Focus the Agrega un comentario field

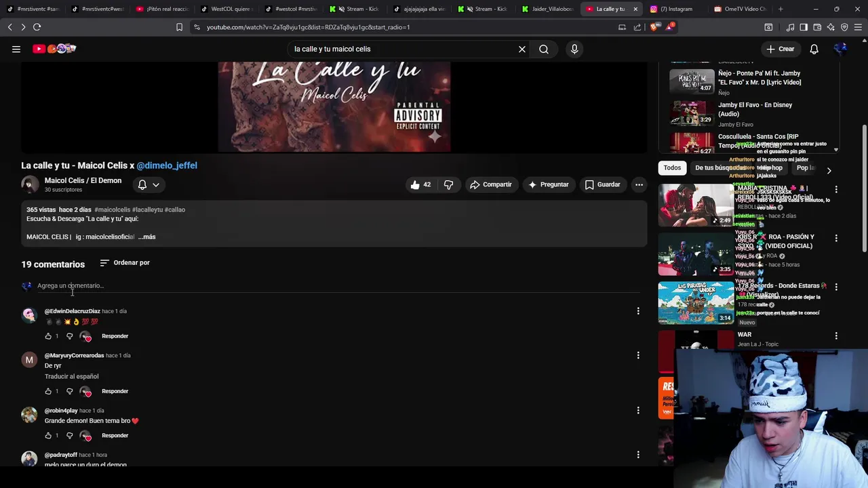(x=338, y=286)
